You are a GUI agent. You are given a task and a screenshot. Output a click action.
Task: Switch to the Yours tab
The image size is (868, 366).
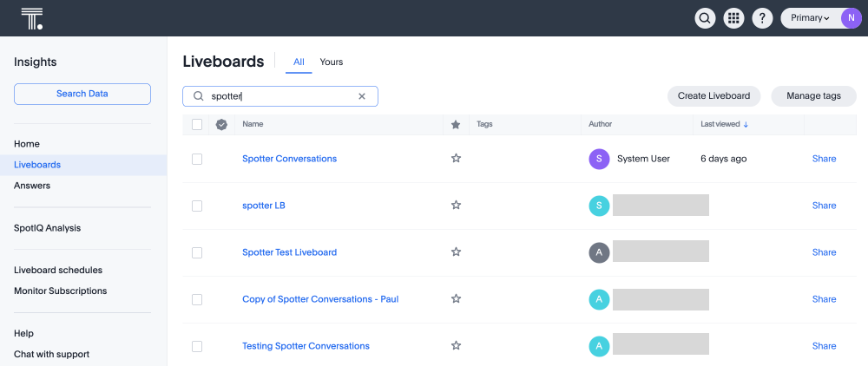331,62
